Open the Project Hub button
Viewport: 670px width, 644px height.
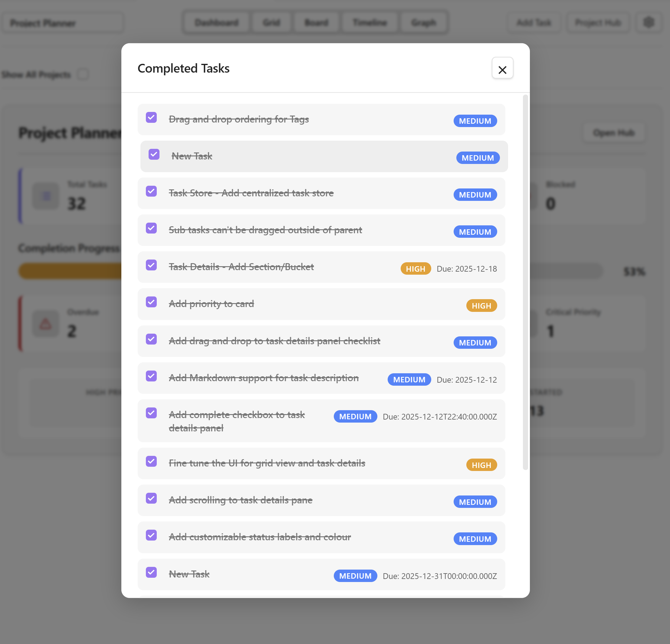pos(598,23)
